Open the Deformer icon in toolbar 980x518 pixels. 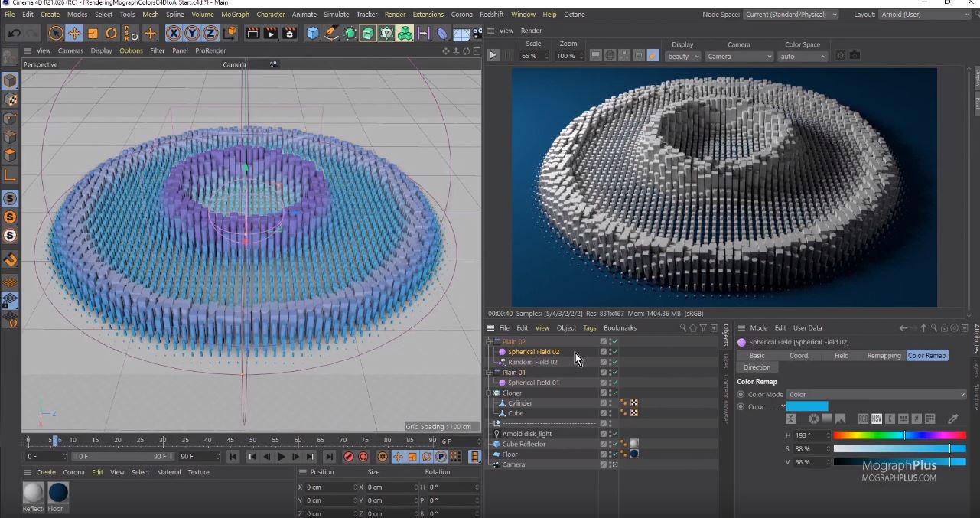tap(442, 33)
